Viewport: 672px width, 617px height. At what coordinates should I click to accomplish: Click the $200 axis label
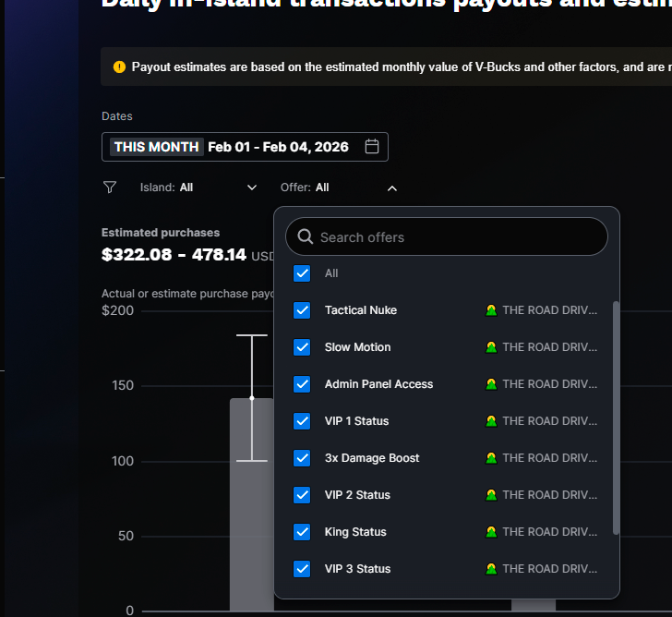[x=117, y=310]
